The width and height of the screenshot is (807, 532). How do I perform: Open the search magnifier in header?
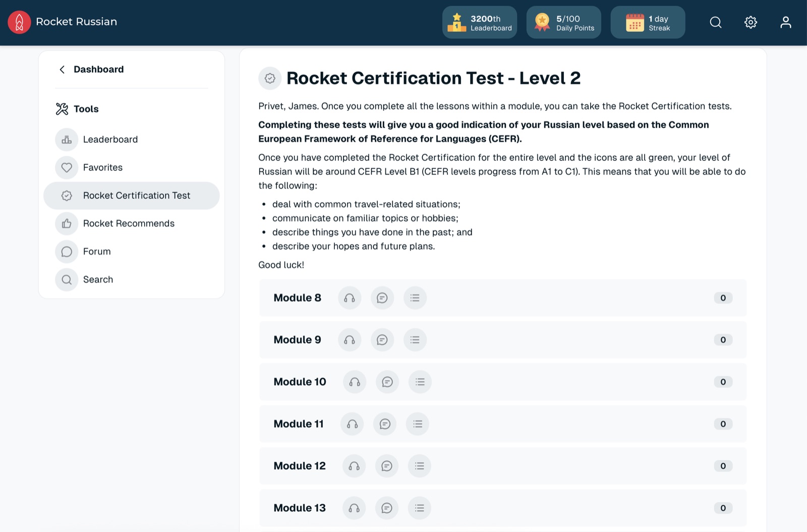pos(716,22)
